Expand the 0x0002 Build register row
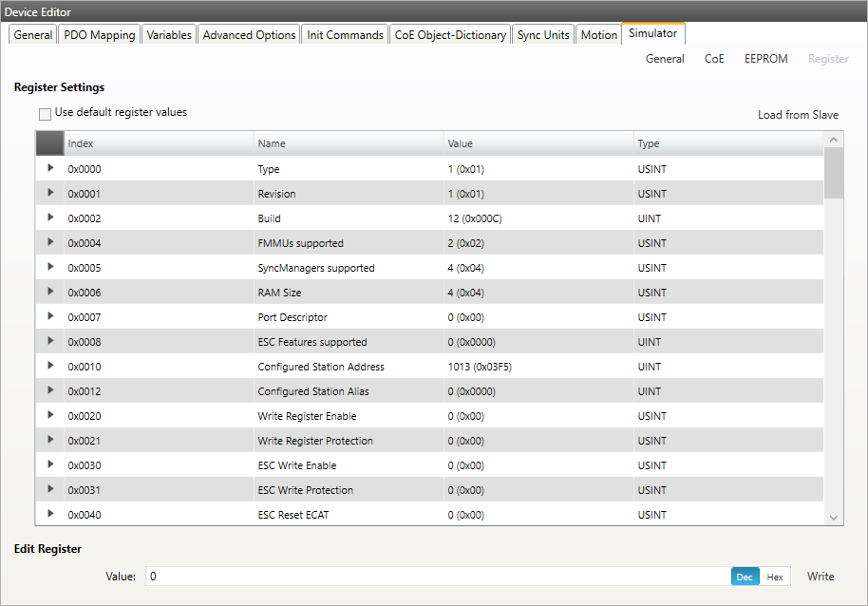 50,218
